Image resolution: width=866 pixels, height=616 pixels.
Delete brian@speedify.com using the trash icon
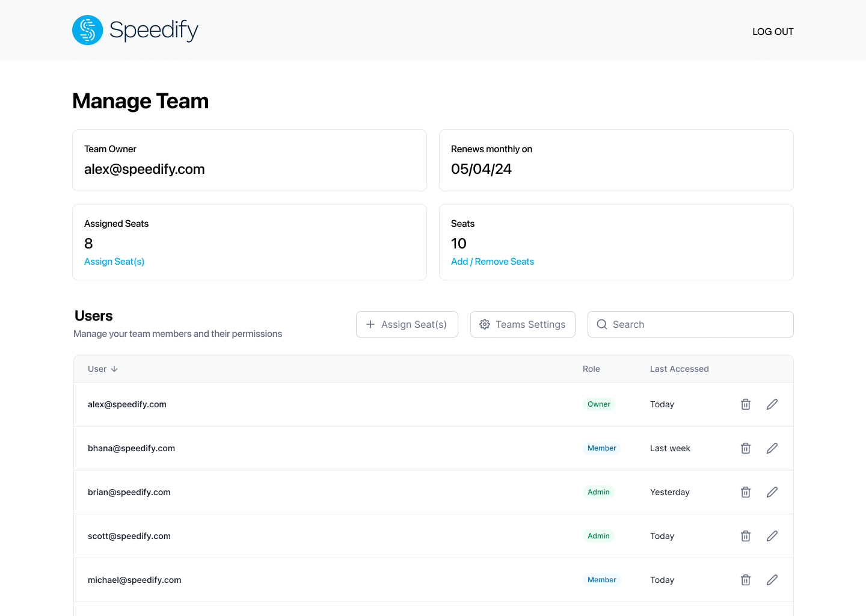746,492
